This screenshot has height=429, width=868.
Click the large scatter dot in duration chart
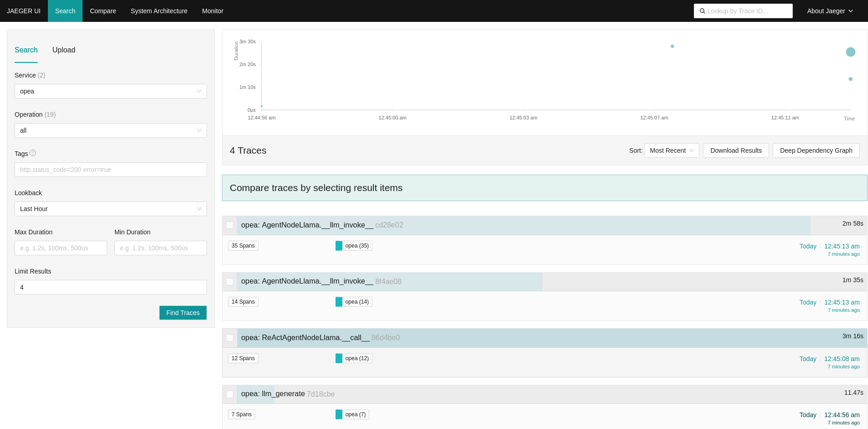click(x=851, y=52)
